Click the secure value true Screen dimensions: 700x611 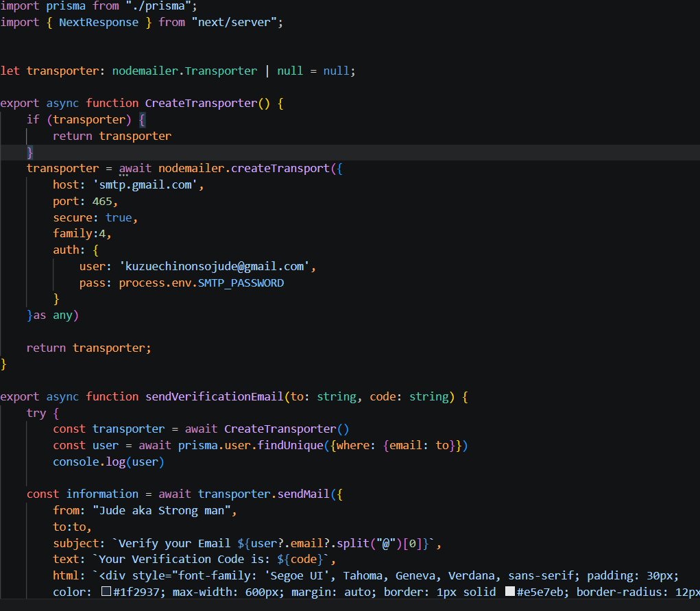click(x=119, y=217)
